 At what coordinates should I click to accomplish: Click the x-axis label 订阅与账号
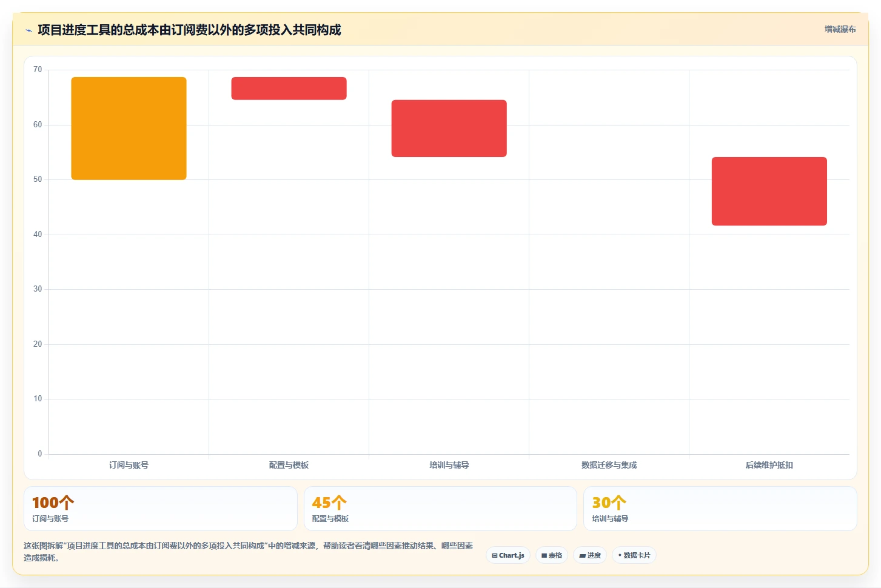point(129,465)
